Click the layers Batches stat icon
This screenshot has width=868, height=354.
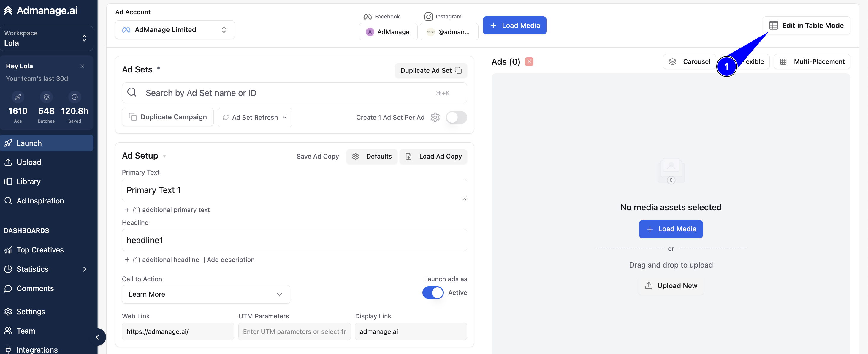tap(47, 97)
